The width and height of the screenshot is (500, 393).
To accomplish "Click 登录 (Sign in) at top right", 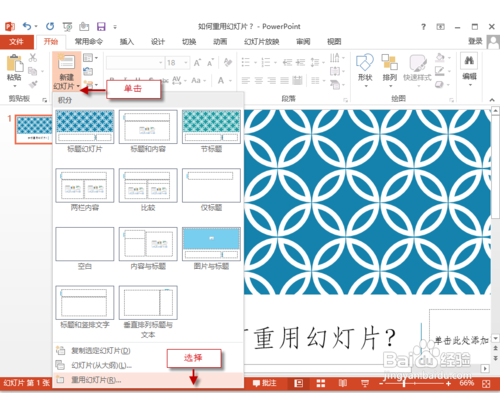I will (x=475, y=41).
